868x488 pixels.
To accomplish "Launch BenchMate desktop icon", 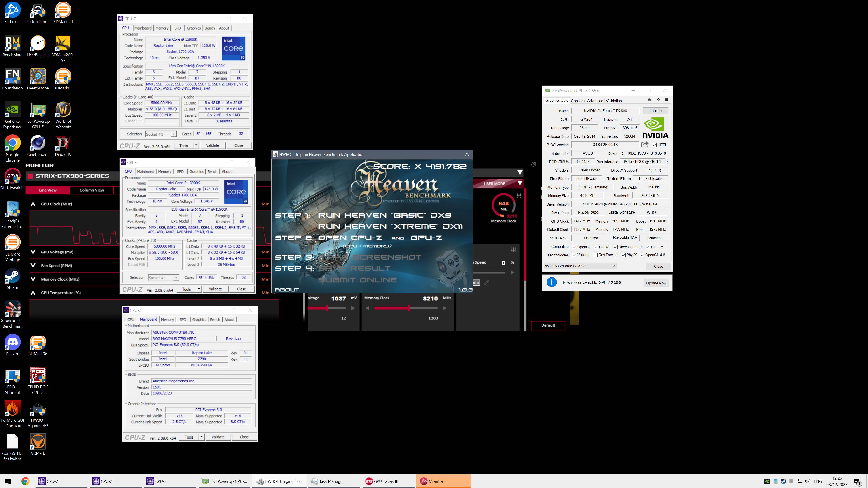I will tap(12, 46).
